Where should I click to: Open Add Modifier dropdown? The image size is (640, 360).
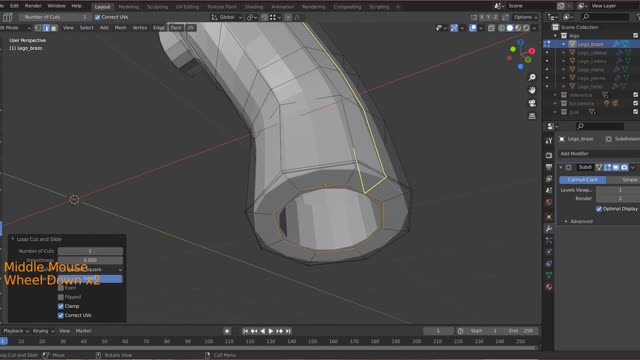tap(599, 153)
